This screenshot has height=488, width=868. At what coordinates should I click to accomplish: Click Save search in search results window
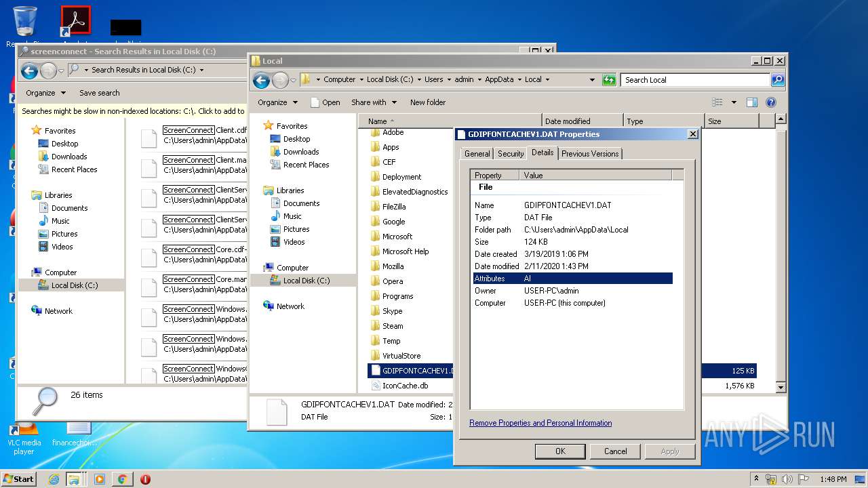99,93
